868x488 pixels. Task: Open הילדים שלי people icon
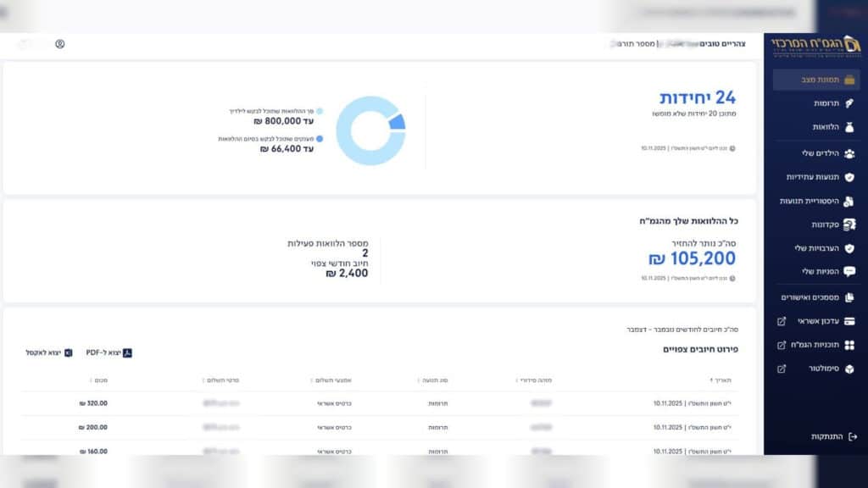pyautogui.click(x=849, y=153)
